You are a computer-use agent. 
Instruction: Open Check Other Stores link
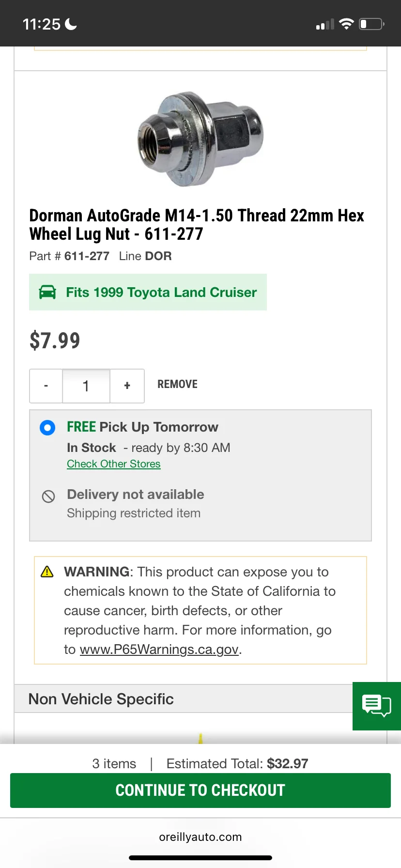tap(114, 464)
